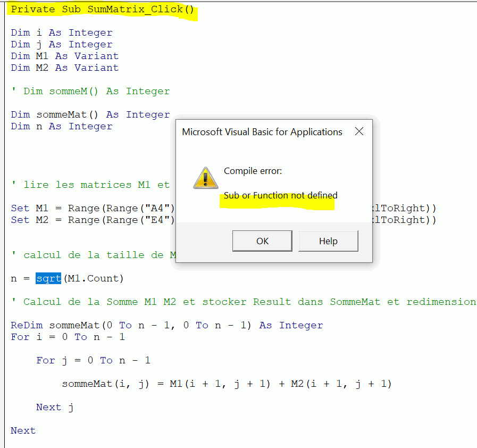Click the 'Set M2 = Range' line

[93, 220]
